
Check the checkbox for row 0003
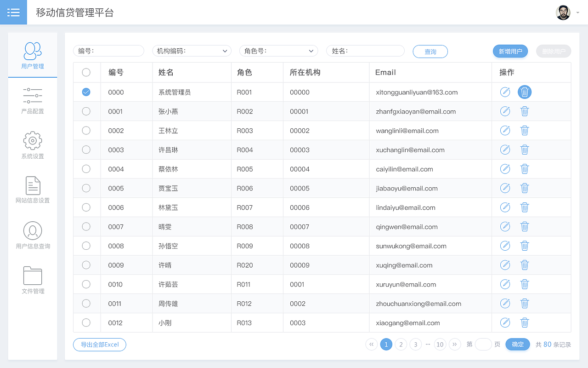tap(86, 149)
